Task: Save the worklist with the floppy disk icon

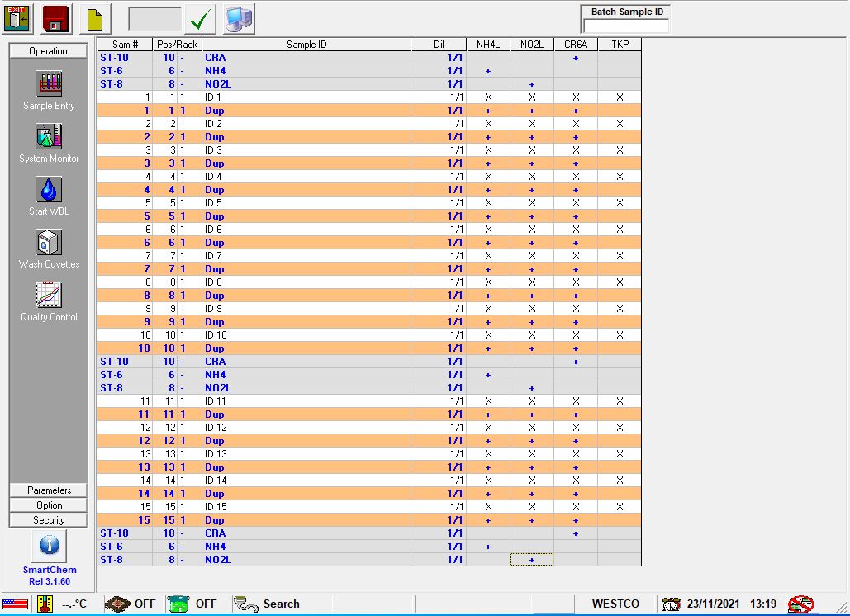Action: pyautogui.click(x=55, y=17)
